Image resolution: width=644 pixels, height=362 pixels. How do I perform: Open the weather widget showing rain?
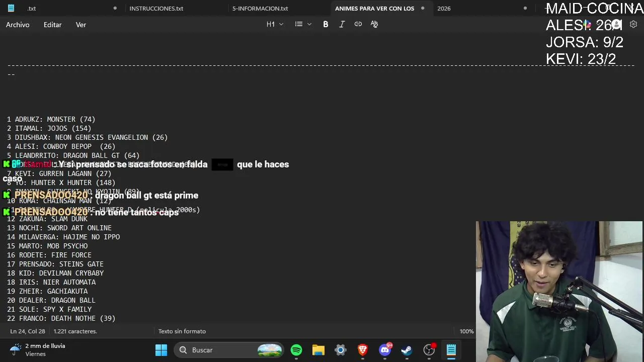38,350
